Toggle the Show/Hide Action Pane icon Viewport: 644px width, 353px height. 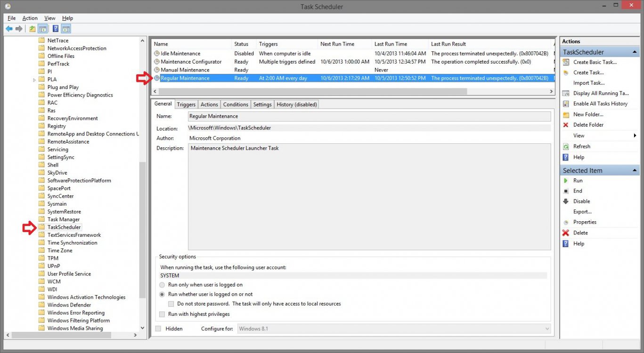[x=66, y=29]
